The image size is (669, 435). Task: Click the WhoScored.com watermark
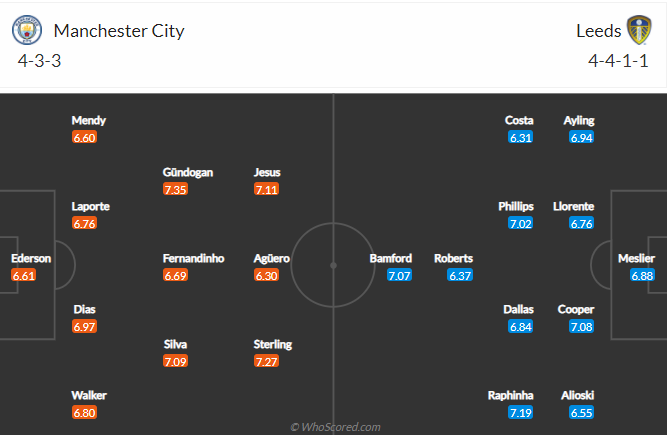335,427
